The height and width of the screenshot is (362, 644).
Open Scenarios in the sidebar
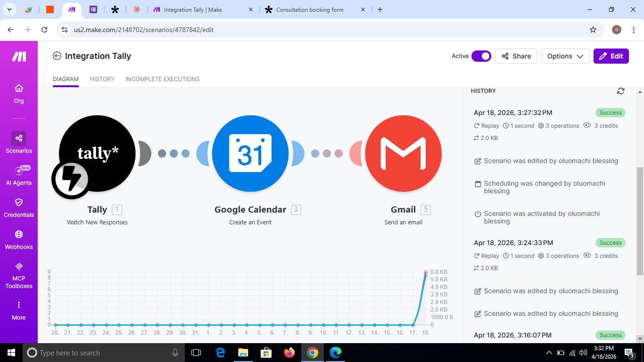[x=19, y=143]
